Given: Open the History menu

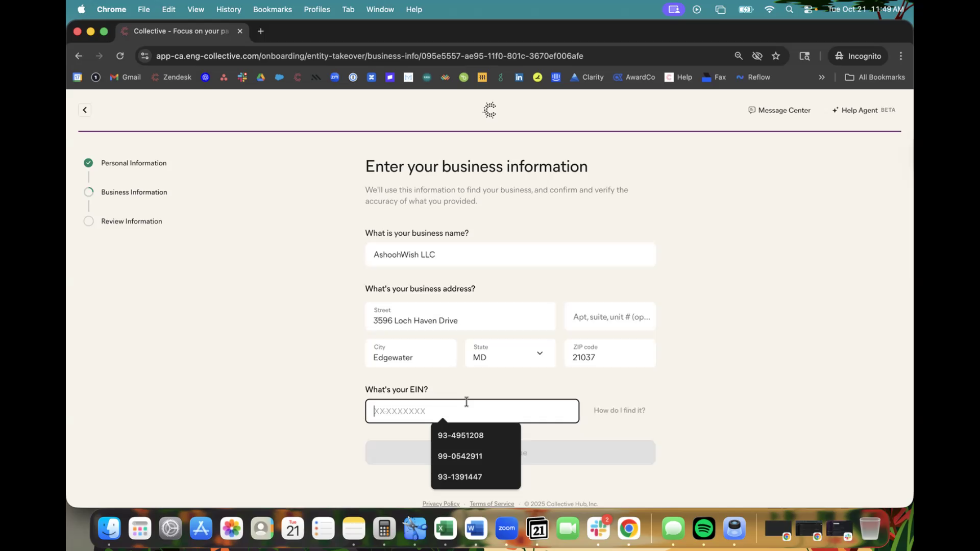Looking at the screenshot, I should pos(228,9).
